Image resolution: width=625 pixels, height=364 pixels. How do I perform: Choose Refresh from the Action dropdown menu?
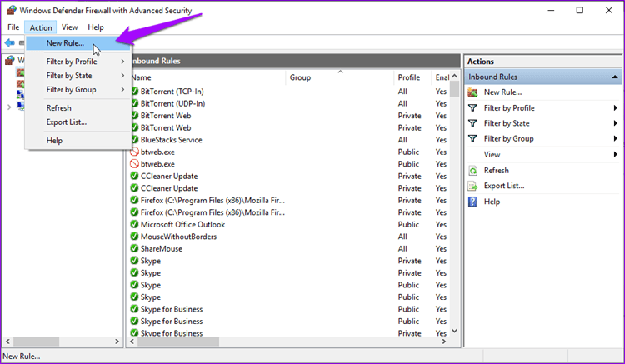78,108
